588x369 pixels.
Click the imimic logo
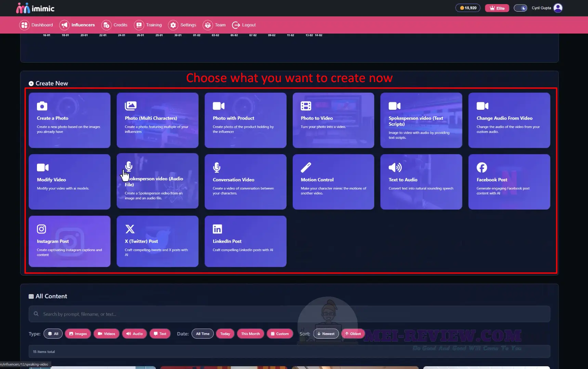pyautogui.click(x=35, y=8)
